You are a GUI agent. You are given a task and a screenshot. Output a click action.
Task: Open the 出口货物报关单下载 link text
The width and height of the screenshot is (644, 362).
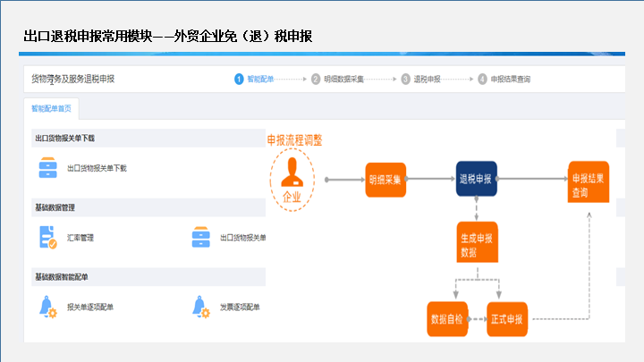point(97,168)
